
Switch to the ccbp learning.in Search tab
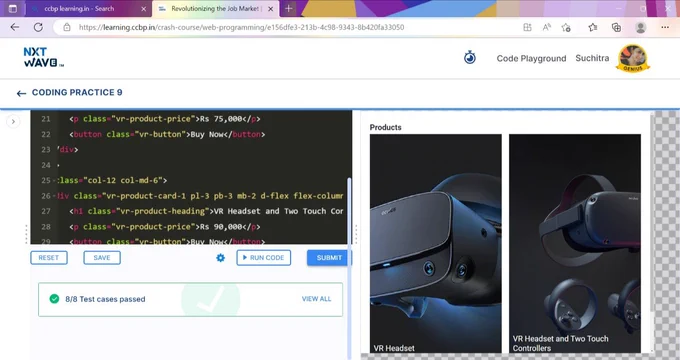pos(87,9)
